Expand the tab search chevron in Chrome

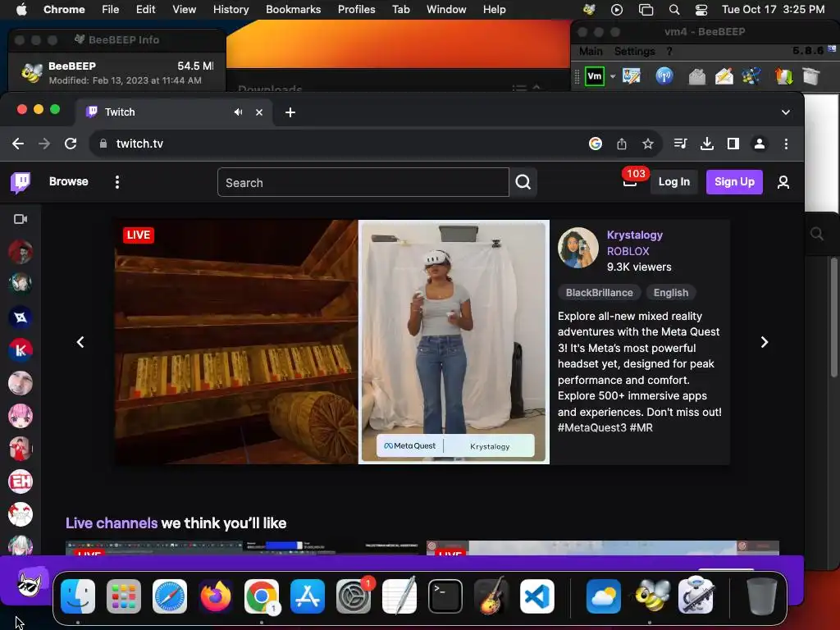(785, 112)
